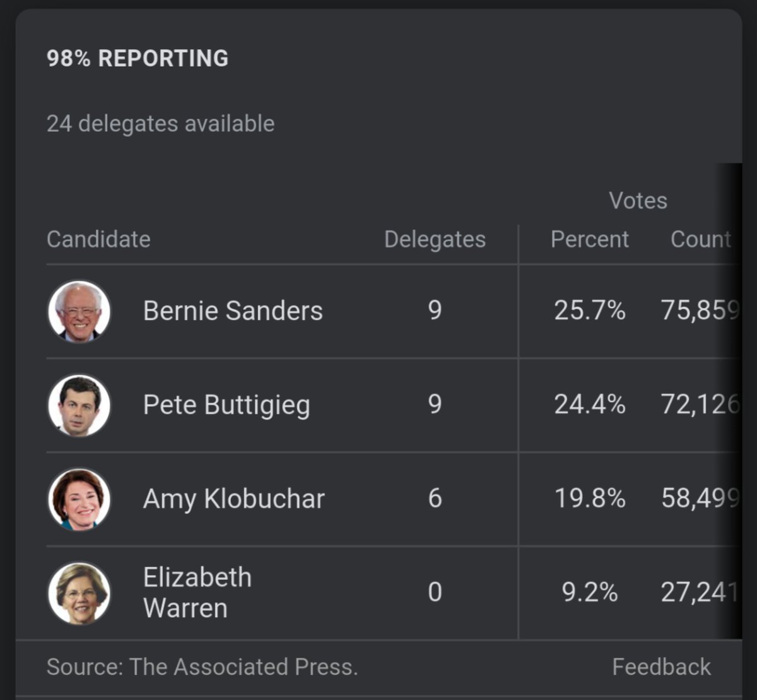This screenshot has width=757, height=700.
Task: Click the Count column header
Action: click(x=700, y=239)
